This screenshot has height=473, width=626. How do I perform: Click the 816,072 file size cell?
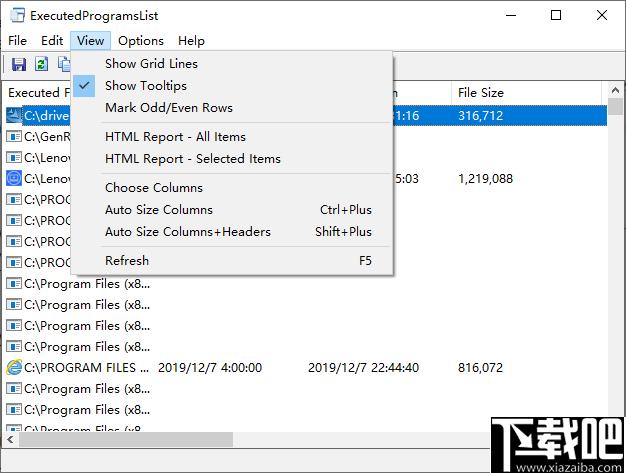pos(480,367)
